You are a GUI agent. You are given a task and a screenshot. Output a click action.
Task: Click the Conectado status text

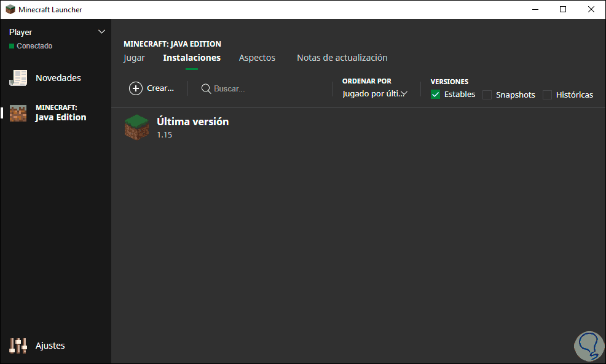[34, 46]
